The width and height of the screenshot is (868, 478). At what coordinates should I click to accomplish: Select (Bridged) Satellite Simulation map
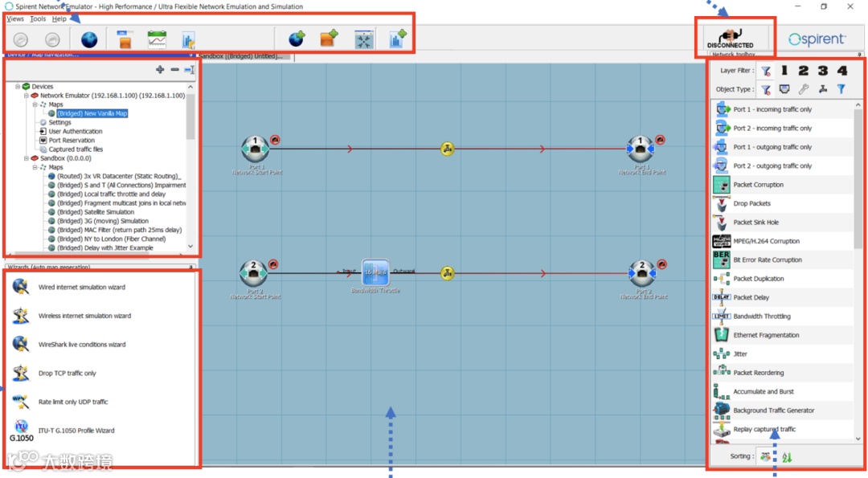[95, 212]
